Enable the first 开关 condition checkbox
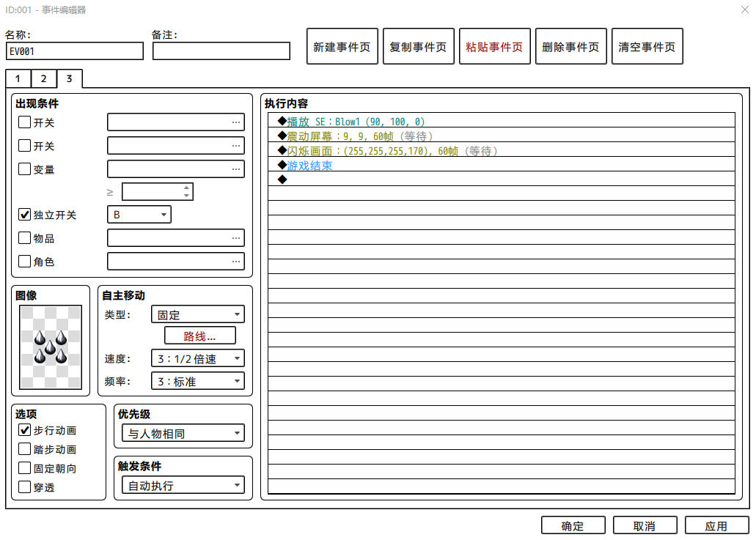This screenshot has width=756, height=540. [24, 122]
